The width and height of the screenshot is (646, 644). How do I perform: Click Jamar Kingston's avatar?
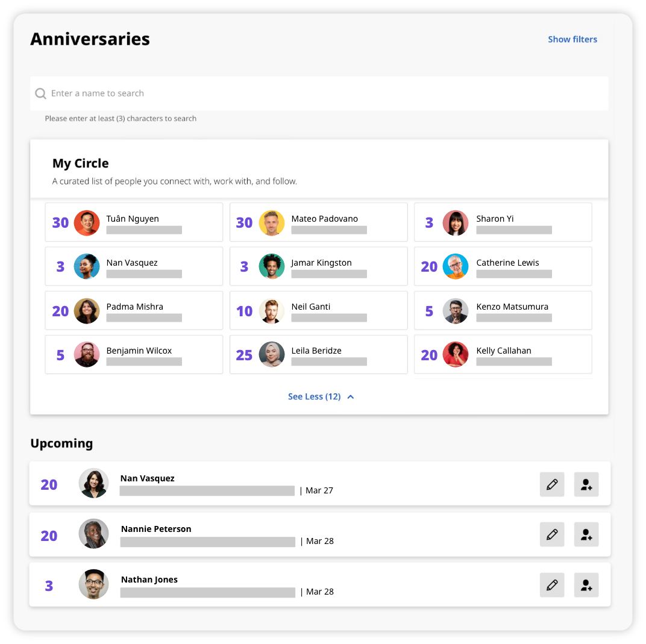pos(272,266)
